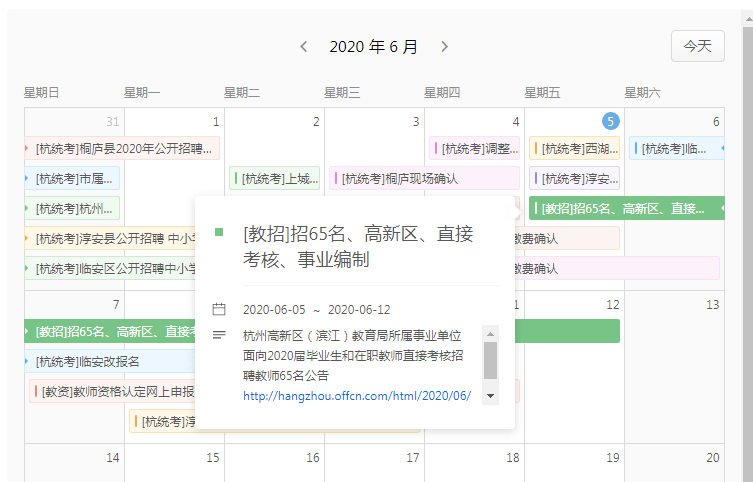The width and height of the screenshot is (753, 482).
Task: Click the description lines icon in popup
Action: 219,334
